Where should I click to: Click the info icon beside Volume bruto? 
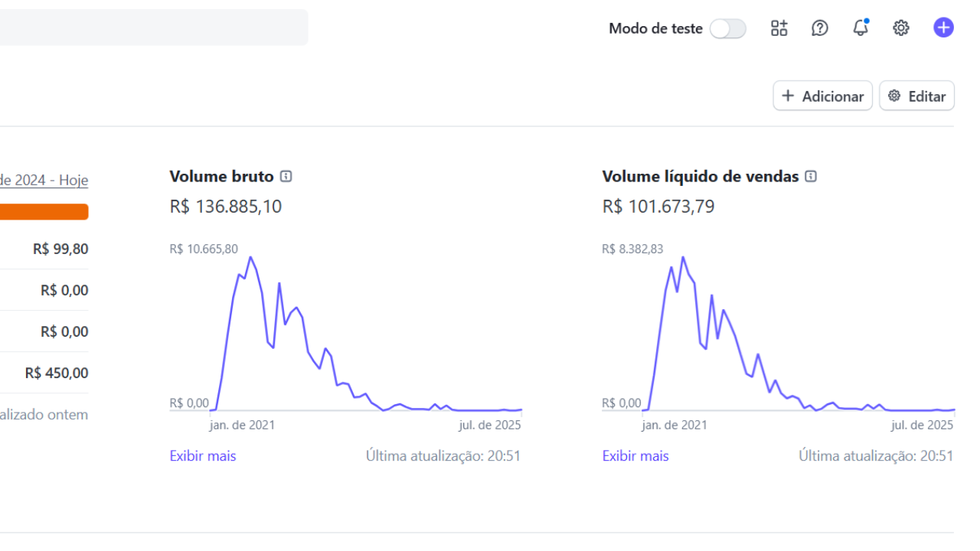click(286, 177)
